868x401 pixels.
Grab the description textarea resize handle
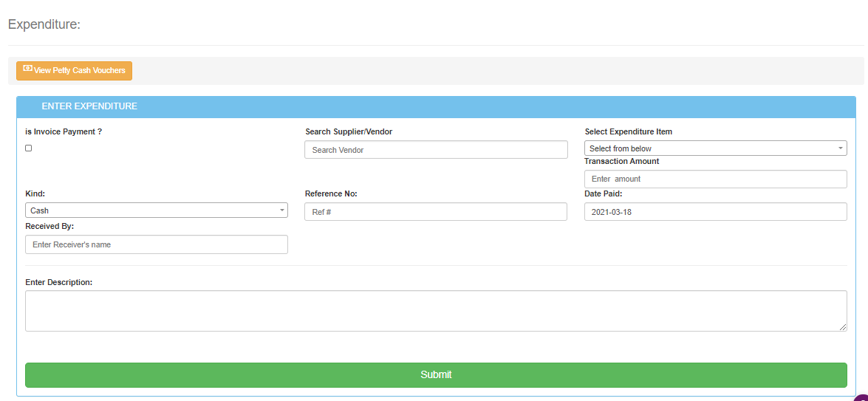(x=843, y=327)
